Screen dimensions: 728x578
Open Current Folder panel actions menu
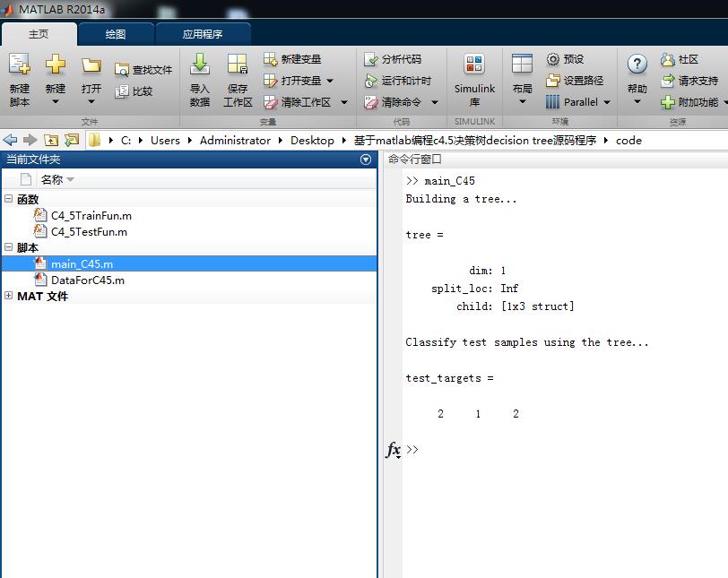pos(366,160)
